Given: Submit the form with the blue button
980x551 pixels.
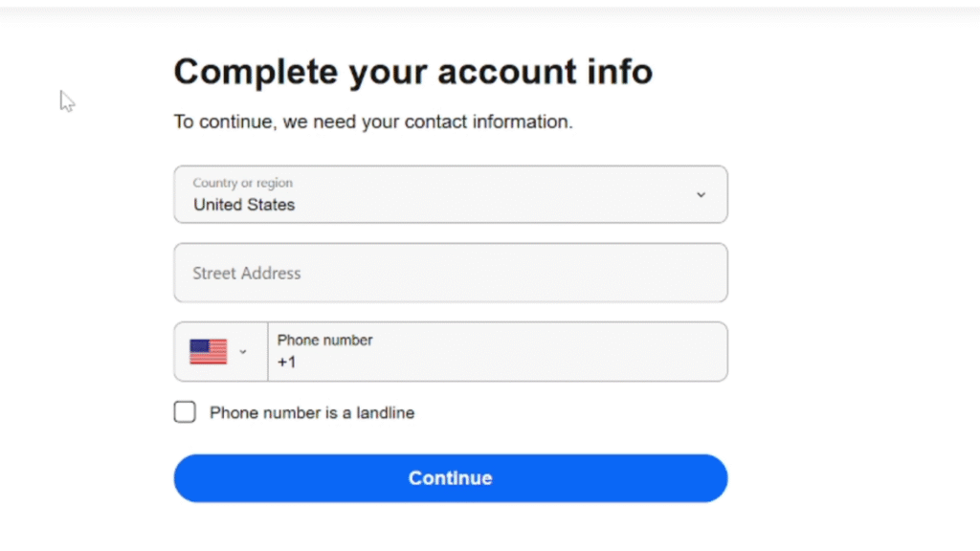Looking at the screenshot, I should (x=450, y=477).
